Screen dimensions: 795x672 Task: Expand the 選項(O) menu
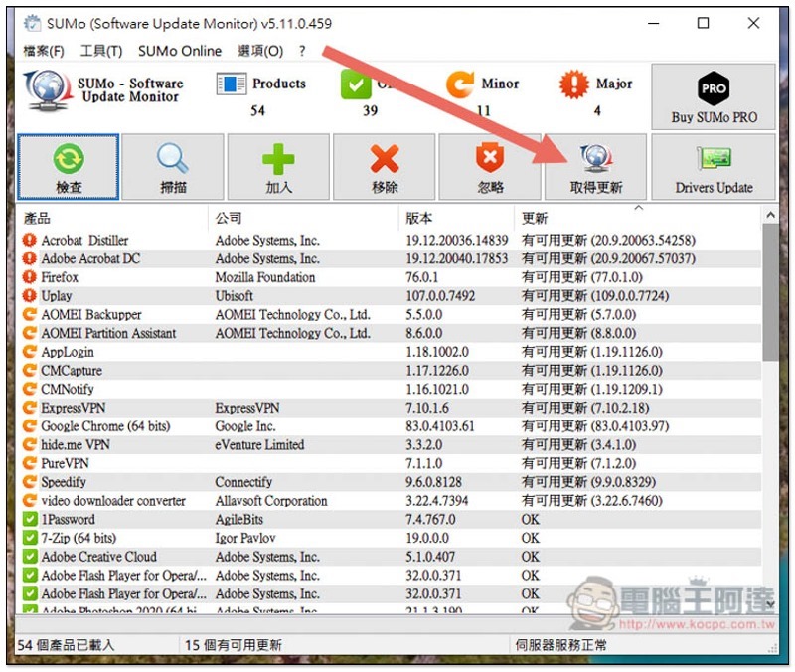click(260, 51)
